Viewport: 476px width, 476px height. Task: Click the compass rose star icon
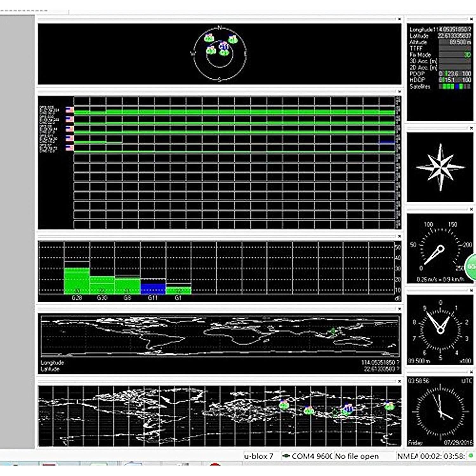click(440, 167)
